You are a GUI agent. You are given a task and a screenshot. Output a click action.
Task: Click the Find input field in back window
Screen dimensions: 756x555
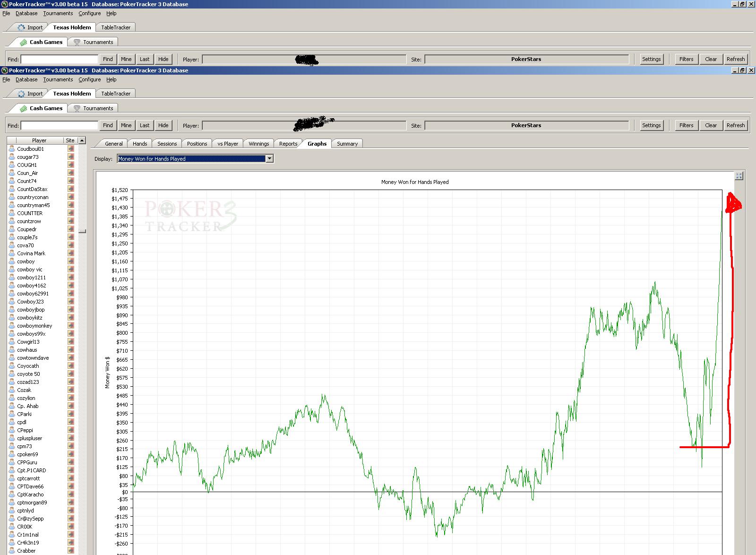(60, 59)
